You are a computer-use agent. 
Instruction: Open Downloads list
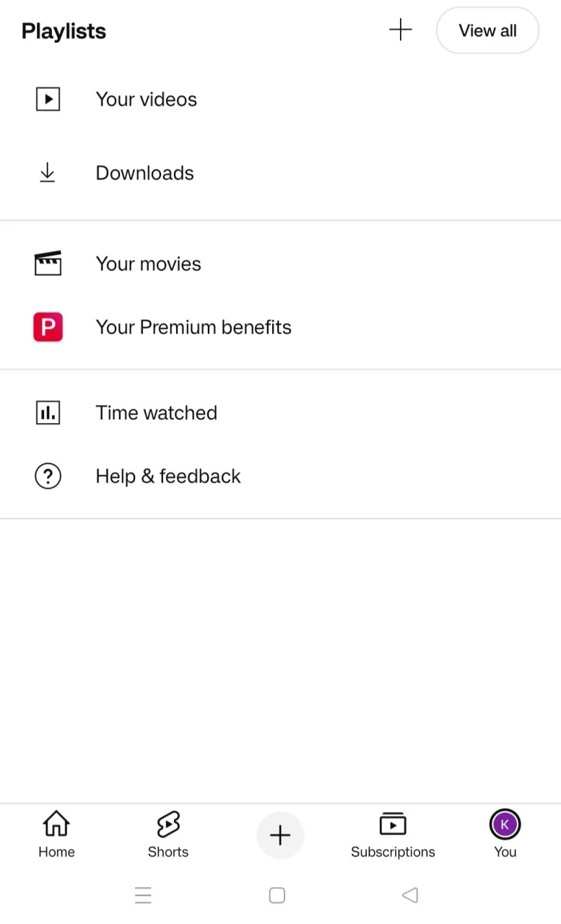(x=280, y=173)
